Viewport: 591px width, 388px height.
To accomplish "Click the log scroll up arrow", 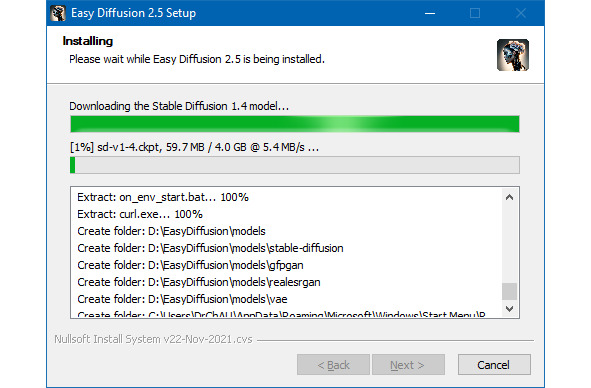I will click(509, 197).
